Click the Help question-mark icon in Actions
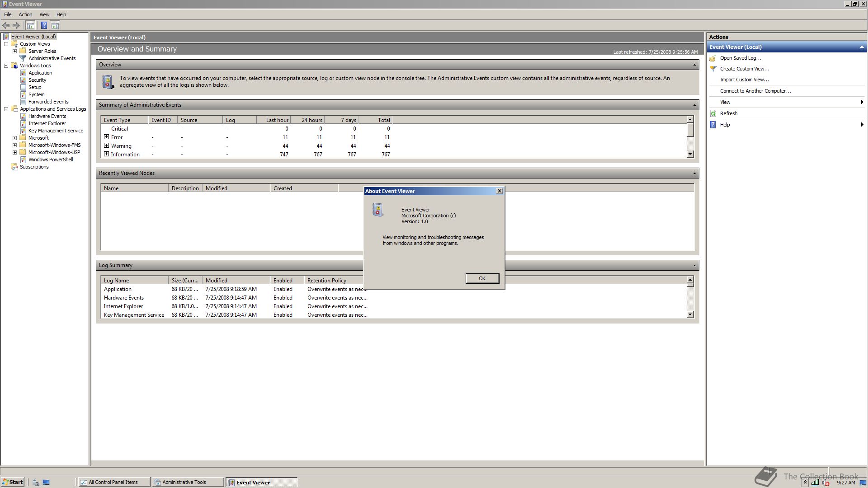 713,125
